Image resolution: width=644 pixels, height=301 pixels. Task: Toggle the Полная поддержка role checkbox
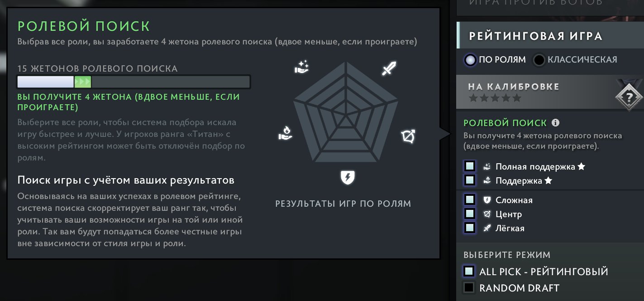[470, 166]
